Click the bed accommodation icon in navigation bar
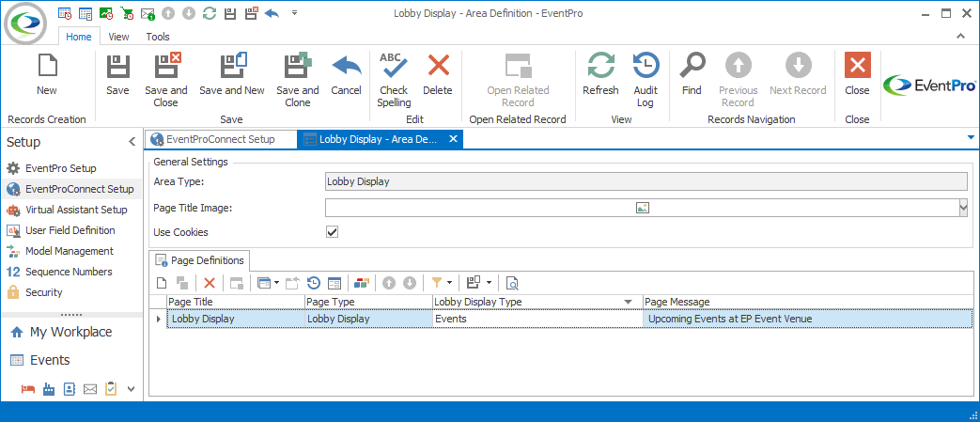This screenshot has height=422, width=980. click(28, 389)
